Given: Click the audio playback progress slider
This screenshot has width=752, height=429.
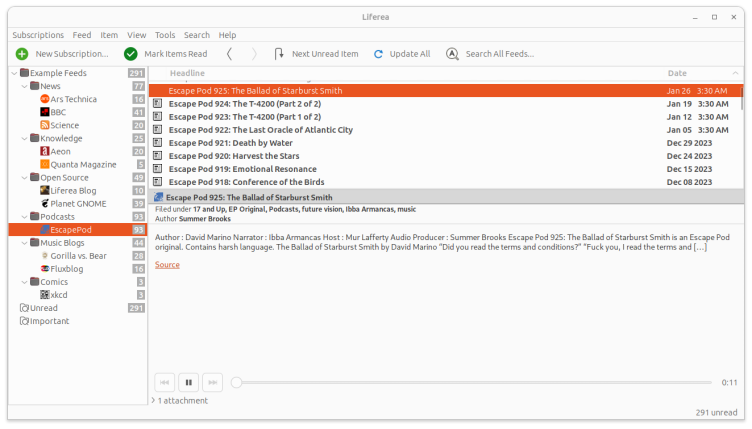Looking at the screenshot, I should 470,382.
